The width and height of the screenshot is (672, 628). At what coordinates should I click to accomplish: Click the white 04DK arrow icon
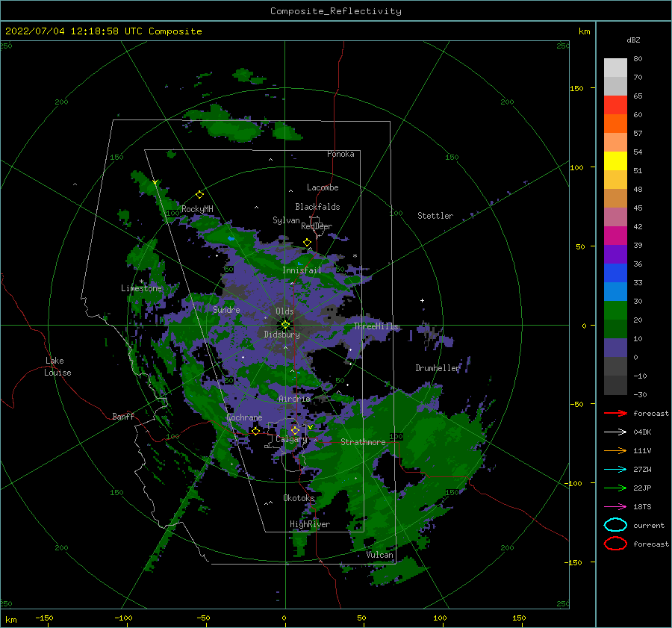point(615,432)
